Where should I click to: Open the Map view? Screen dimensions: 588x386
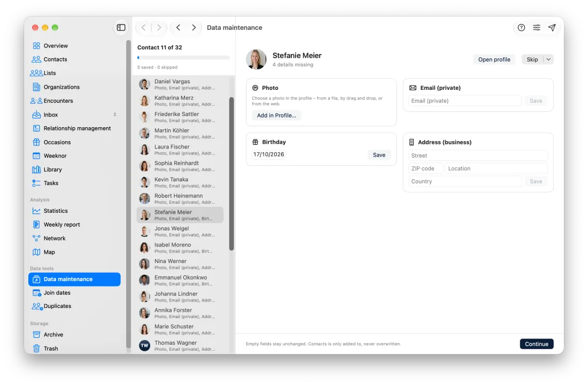click(x=74, y=252)
